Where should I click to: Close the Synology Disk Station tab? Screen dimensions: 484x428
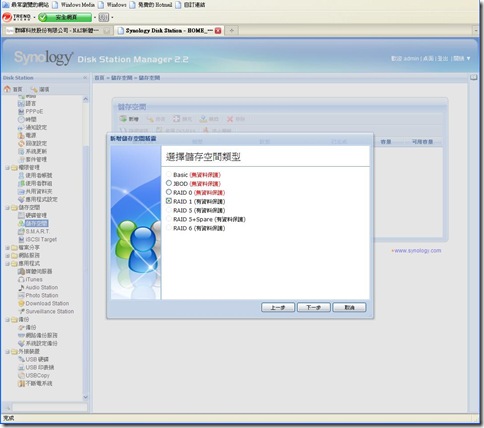click(x=218, y=31)
